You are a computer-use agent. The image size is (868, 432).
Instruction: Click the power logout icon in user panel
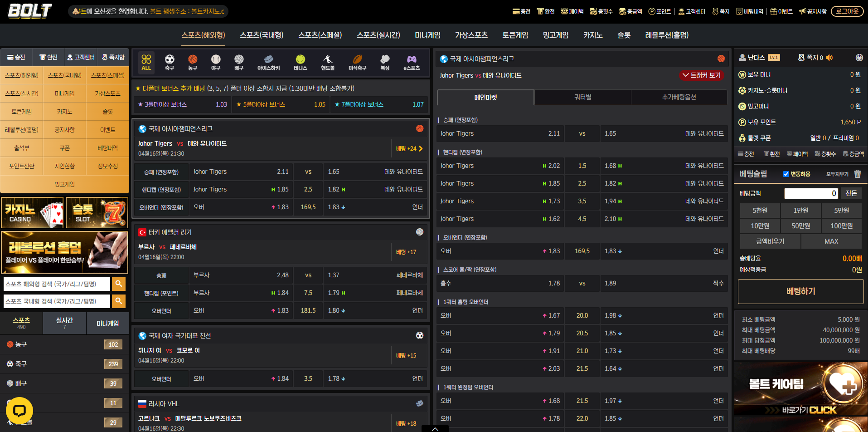click(x=859, y=58)
